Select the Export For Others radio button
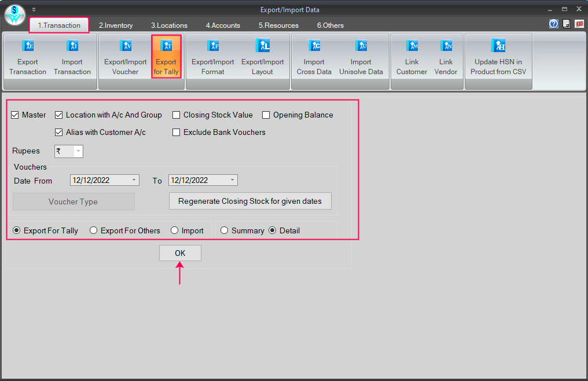The image size is (588, 381). tap(93, 230)
